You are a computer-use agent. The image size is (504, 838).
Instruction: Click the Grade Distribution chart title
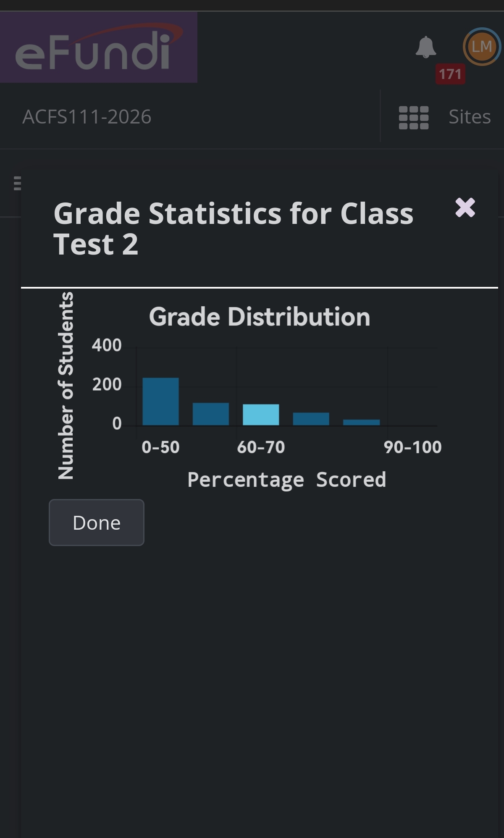tap(260, 317)
